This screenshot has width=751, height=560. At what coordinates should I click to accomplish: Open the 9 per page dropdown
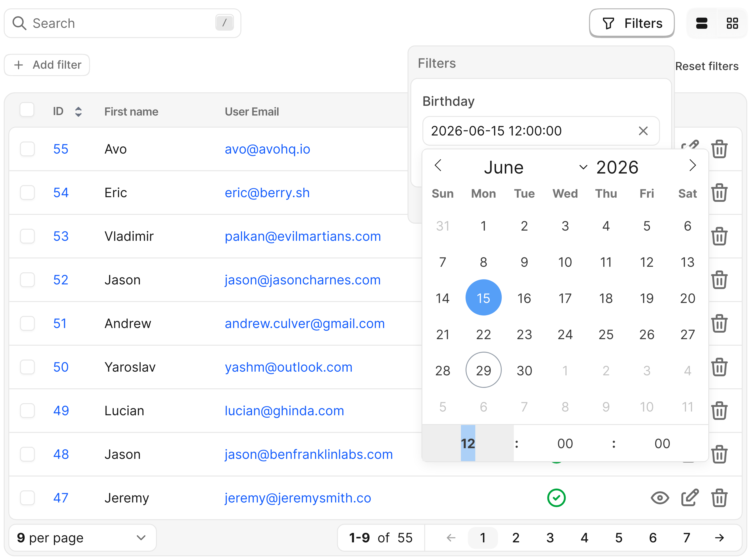82,538
